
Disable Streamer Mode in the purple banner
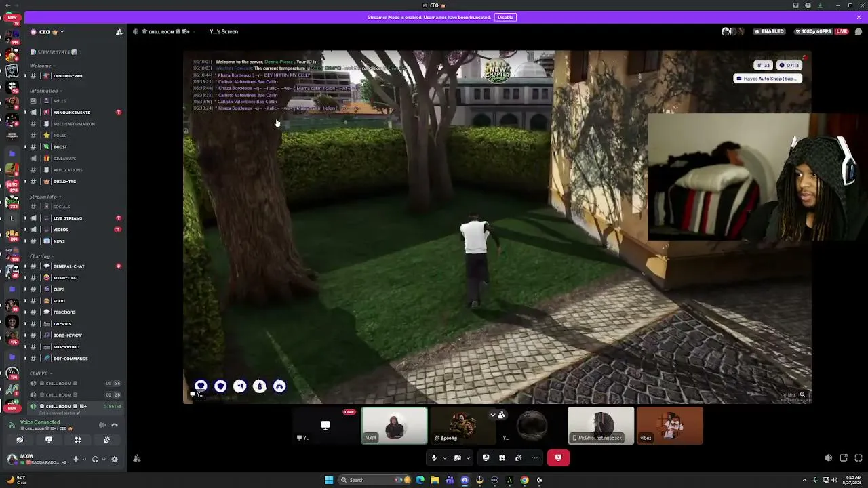[x=505, y=17]
